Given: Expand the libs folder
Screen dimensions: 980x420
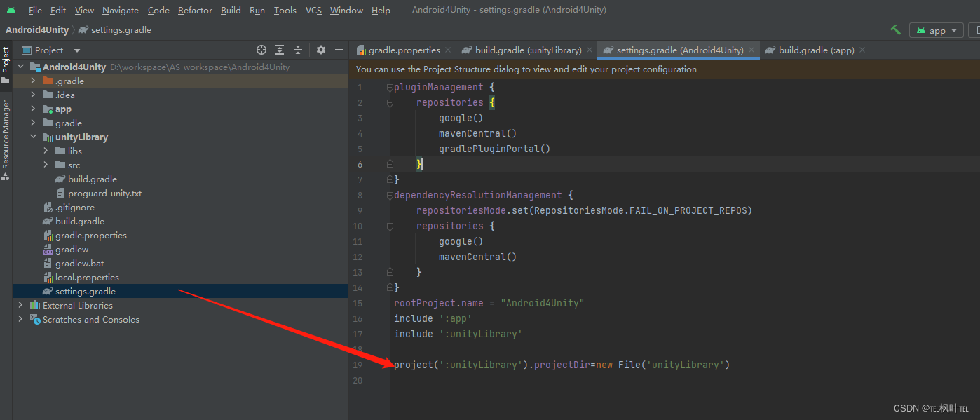Looking at the screenshot, I should [46, 151].
